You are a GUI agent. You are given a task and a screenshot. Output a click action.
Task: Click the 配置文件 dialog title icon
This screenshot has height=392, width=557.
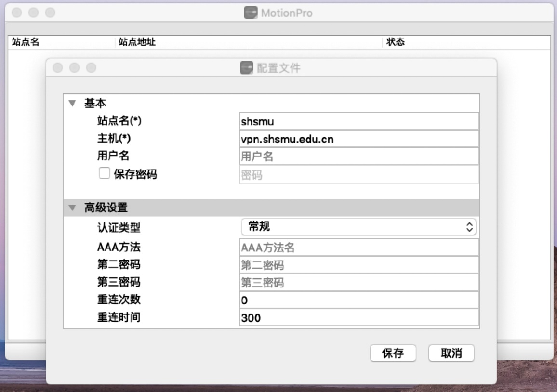[x=247, y=68]
